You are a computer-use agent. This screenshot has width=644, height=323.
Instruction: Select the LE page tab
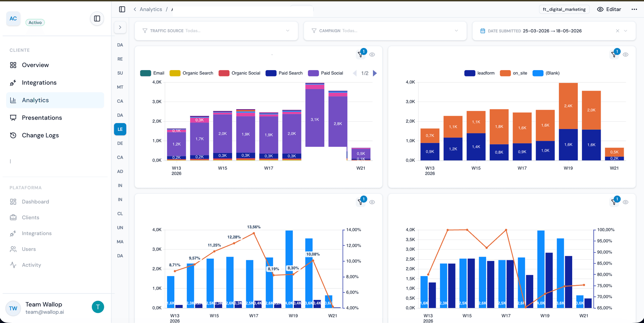point(120,129)
